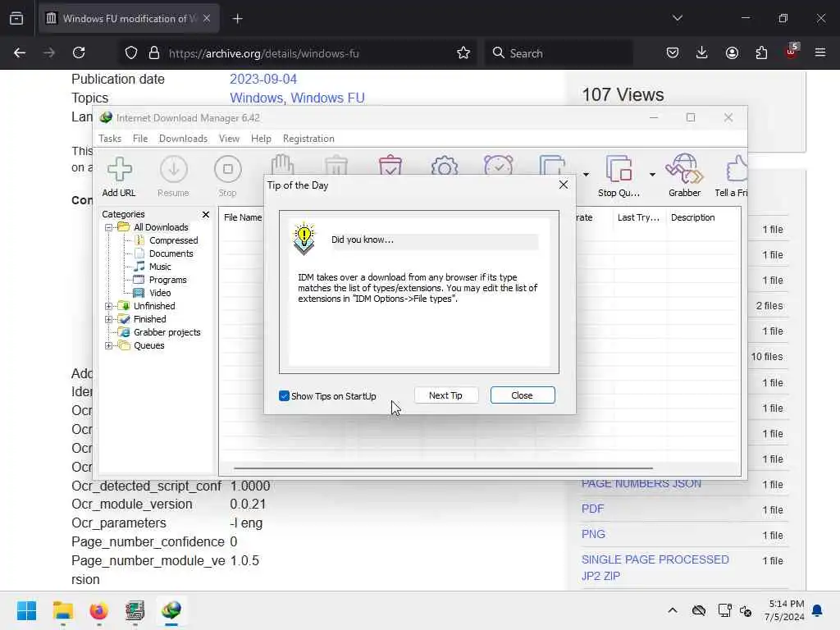
Task: Expand the Queues tree node
Action: [x=109, y=346]
